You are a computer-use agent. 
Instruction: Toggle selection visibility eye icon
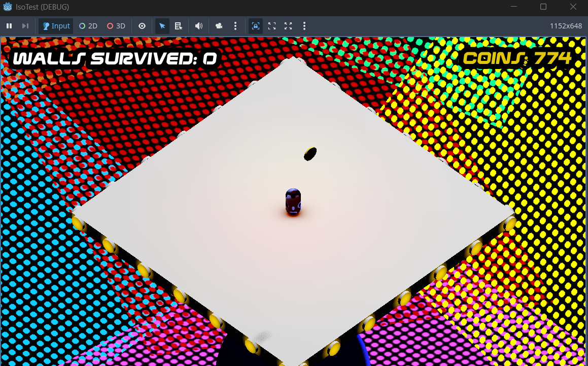[x=142, y=26]
